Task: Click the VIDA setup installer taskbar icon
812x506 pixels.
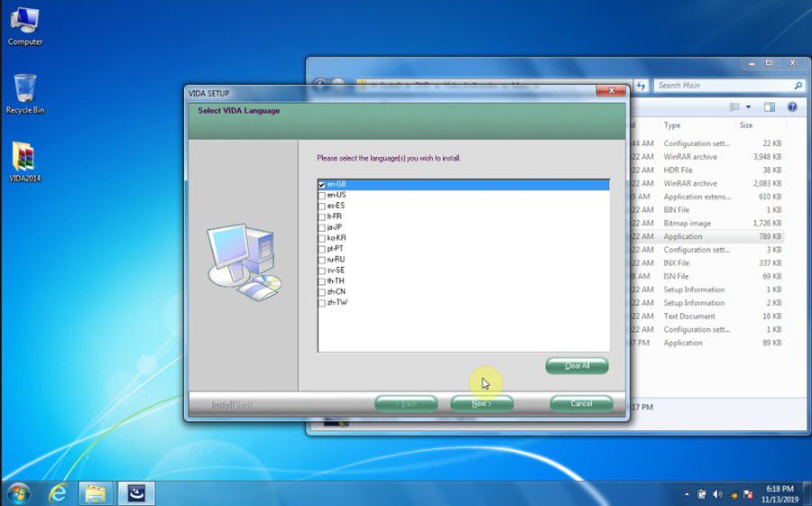Action: click(136, 492)
